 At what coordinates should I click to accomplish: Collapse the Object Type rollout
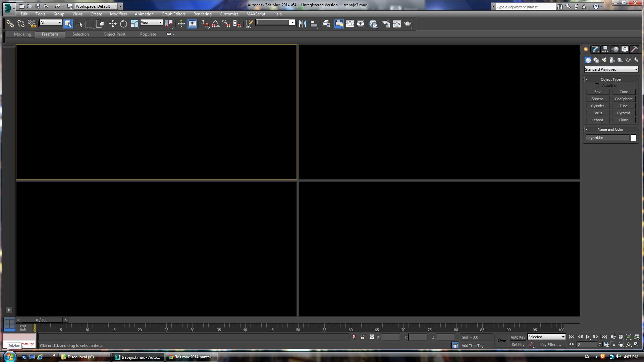pos(610,79)
